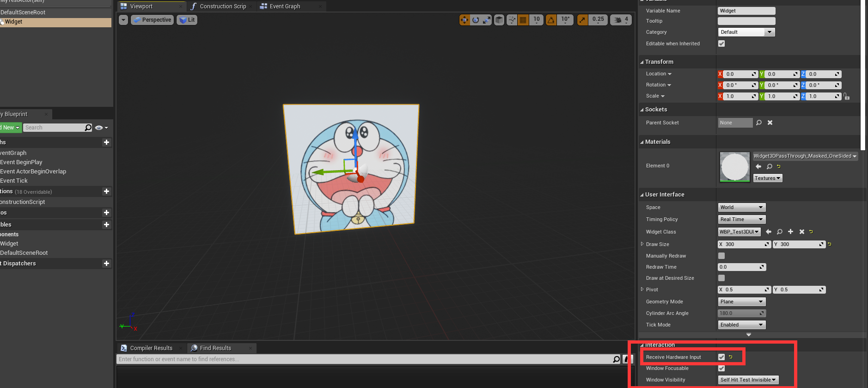Open the Lit view mode menu
The image size is (868, 388).
click(x=187, y=20)
